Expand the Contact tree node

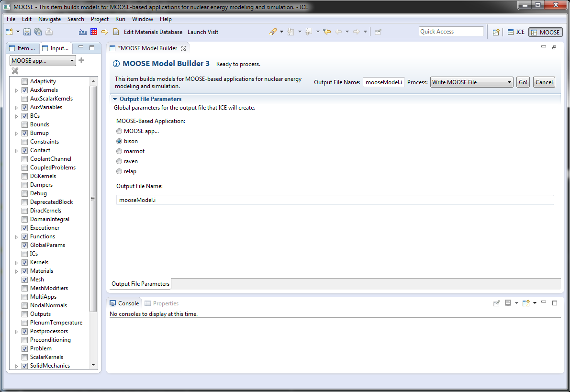16,151
